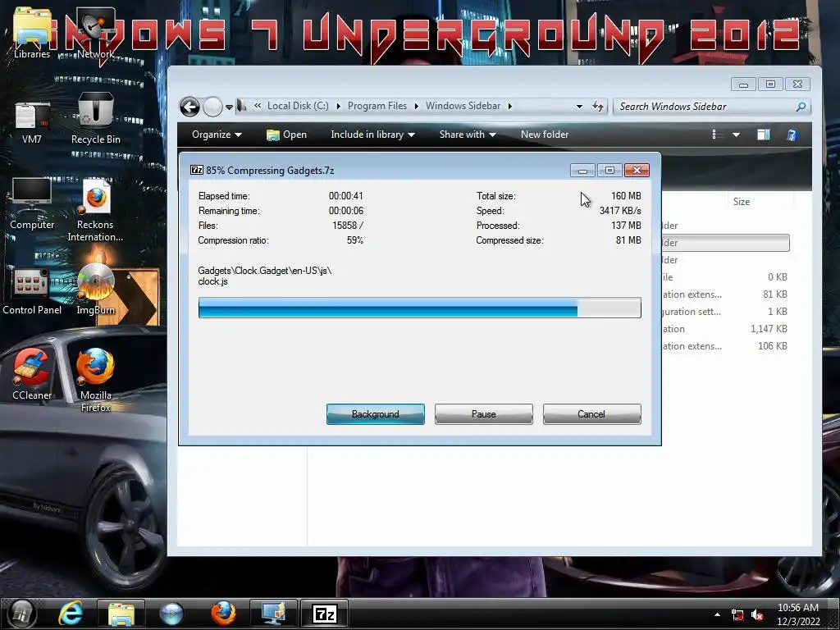Click the 7z icon in dialog title
The width and height of the screenshot is (840, 630).
click(197, 170)
